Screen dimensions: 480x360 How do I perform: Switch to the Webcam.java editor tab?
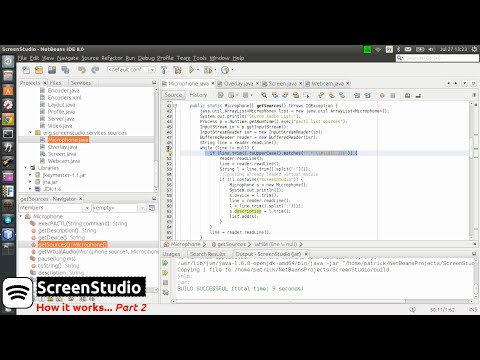click(x=327, y=84)
